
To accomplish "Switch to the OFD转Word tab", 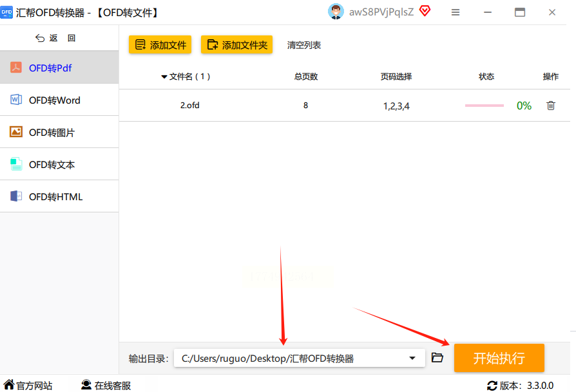I will click(59, 100).
